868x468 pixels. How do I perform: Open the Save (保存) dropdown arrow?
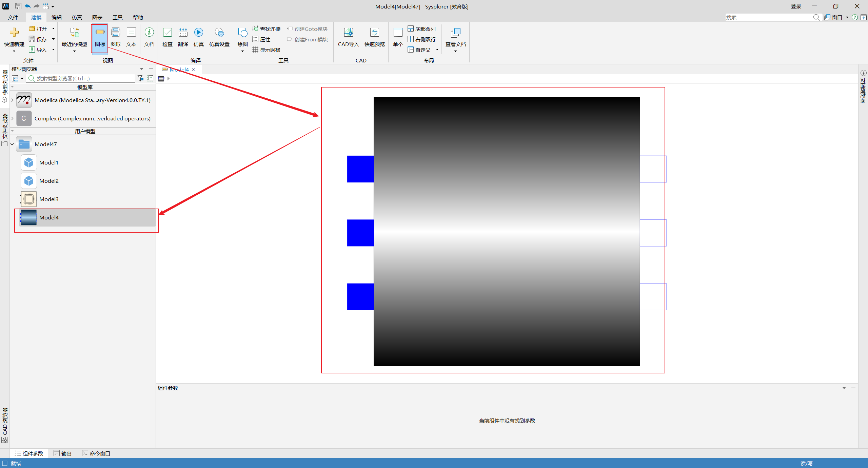pos(53,39)
